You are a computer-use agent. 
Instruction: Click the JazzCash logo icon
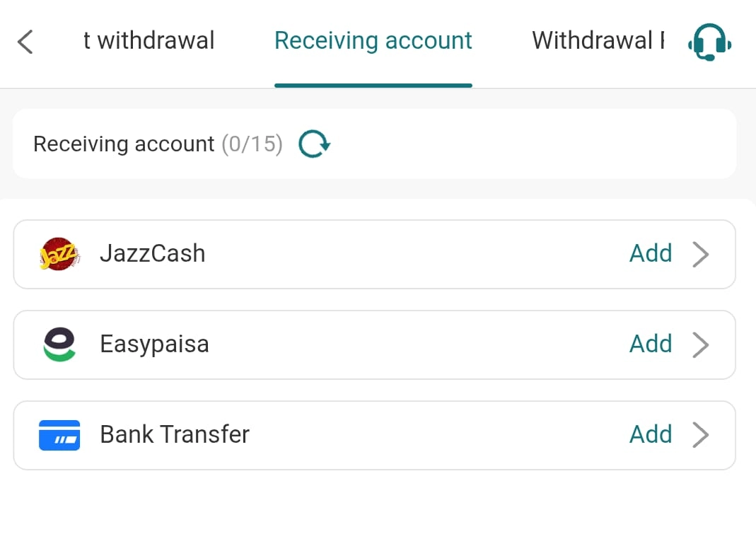click(x=59, y=254)
